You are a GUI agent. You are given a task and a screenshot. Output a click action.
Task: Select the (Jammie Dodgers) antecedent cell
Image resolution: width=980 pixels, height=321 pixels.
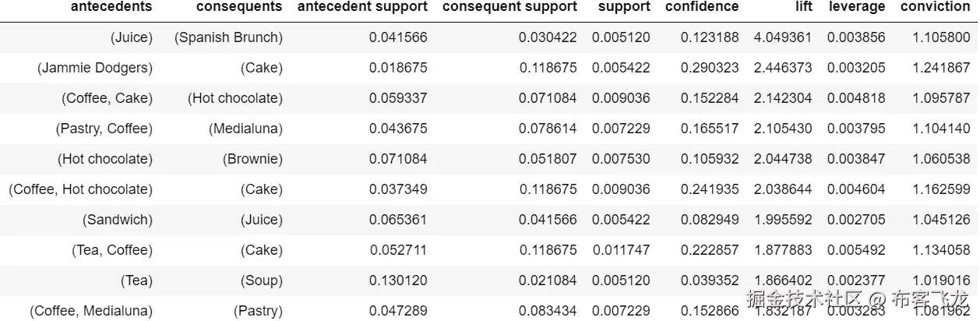(95, 68)
